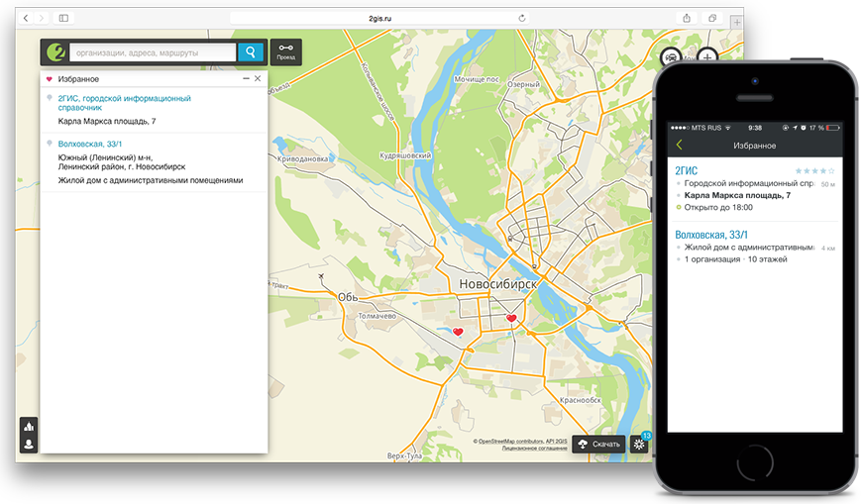Click the Криводановка label on the map

303,158
